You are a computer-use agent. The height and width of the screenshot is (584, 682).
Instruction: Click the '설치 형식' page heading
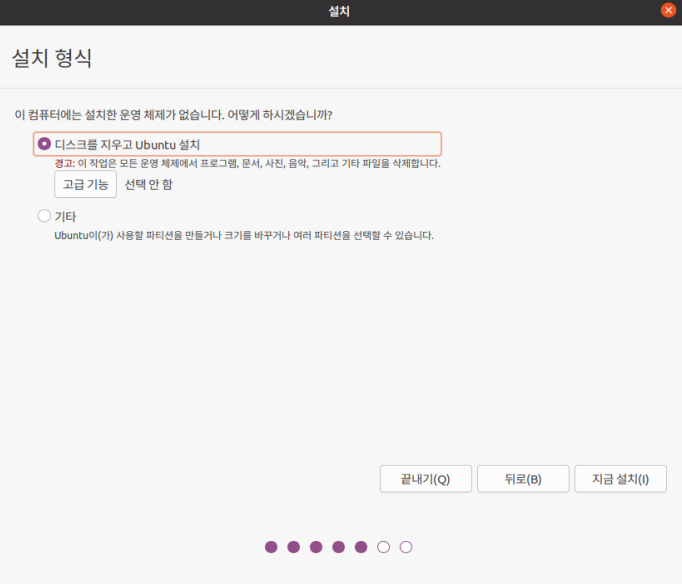coord(52,58)
